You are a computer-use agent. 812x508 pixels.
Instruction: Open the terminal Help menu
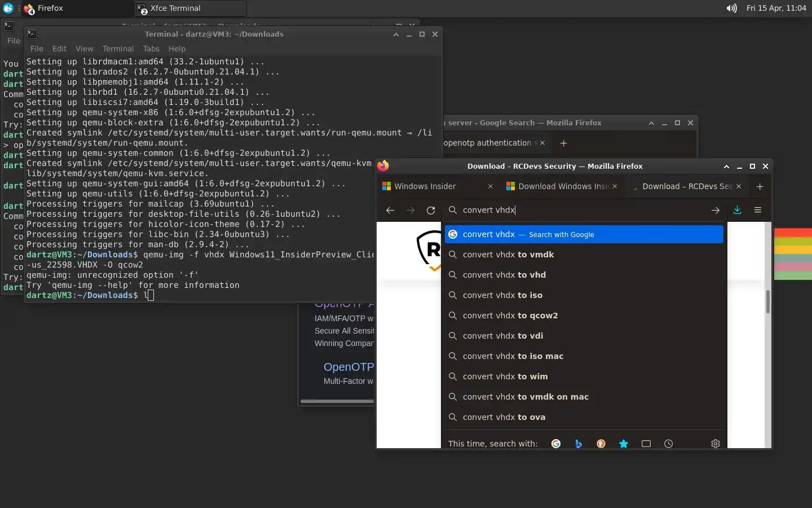click(x=176, y=49)
